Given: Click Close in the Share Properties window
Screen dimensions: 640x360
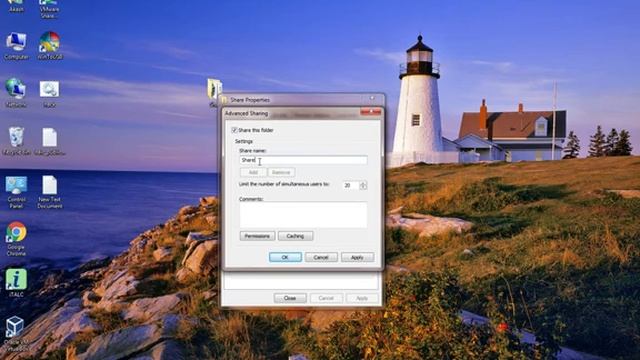Looking at the screenshot, I should 290,298.
